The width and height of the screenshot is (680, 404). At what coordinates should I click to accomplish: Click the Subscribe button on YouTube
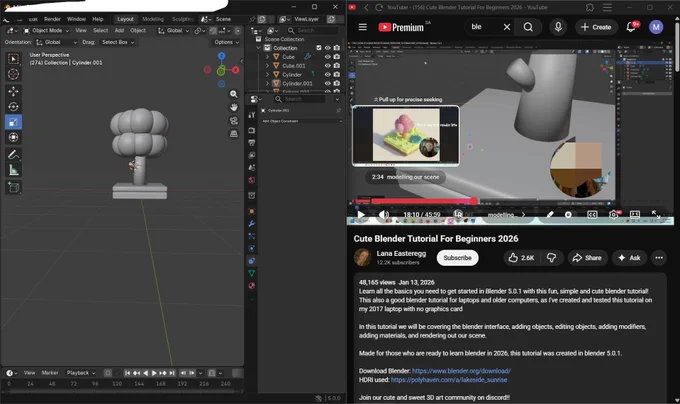[457, 258]
